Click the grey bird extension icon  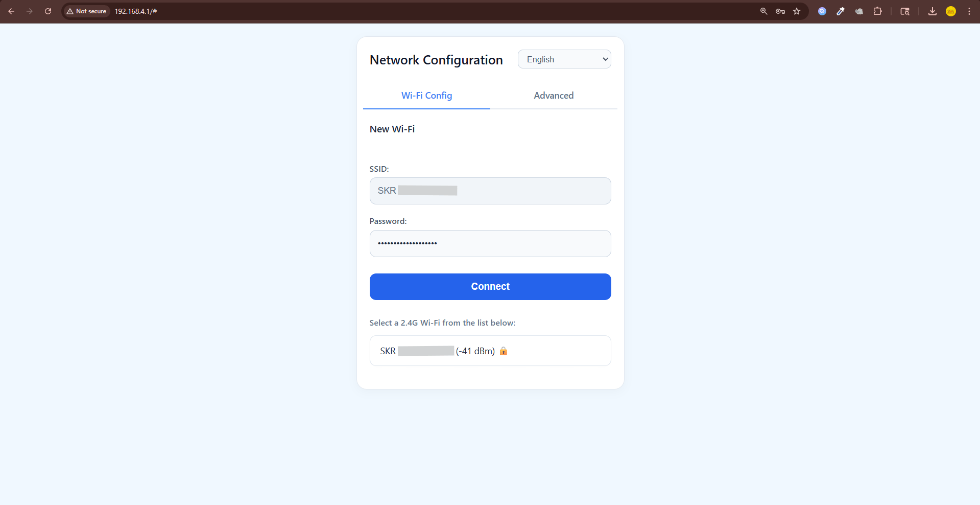(x=859, y=11)
